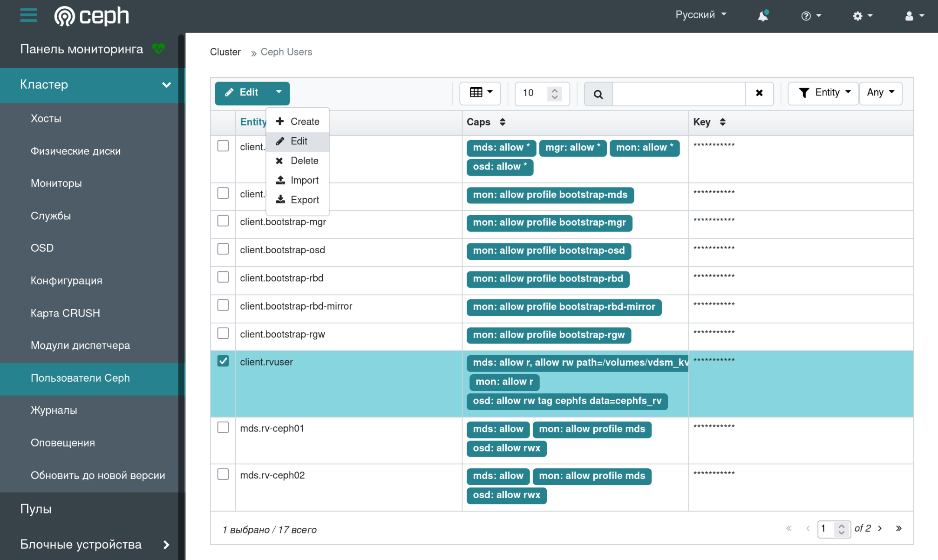
Task: Clear the search field with the X
Action: [759, 93]
